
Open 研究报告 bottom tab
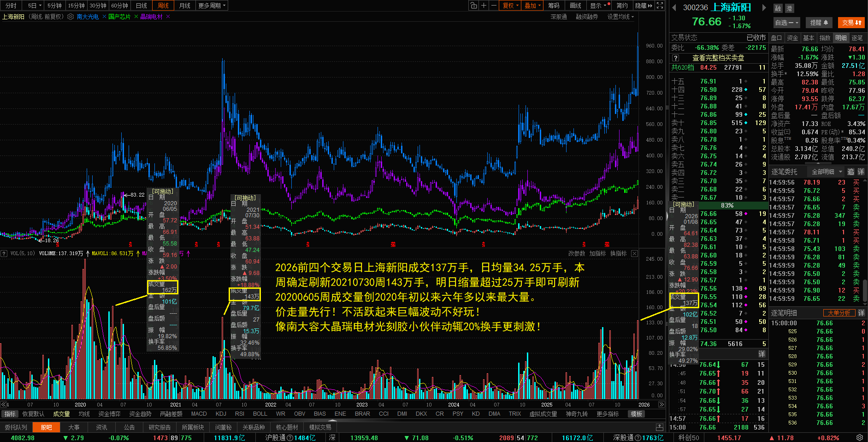159,427
